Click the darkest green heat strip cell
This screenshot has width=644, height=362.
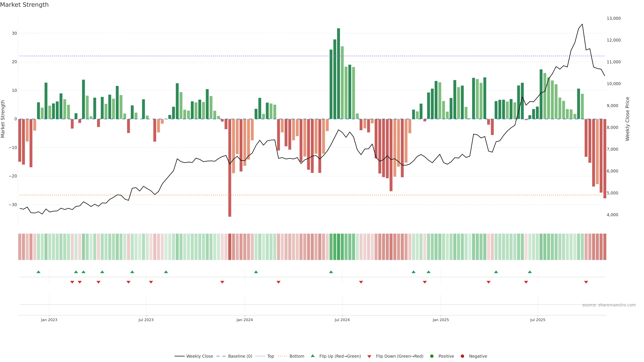[338, 247]
